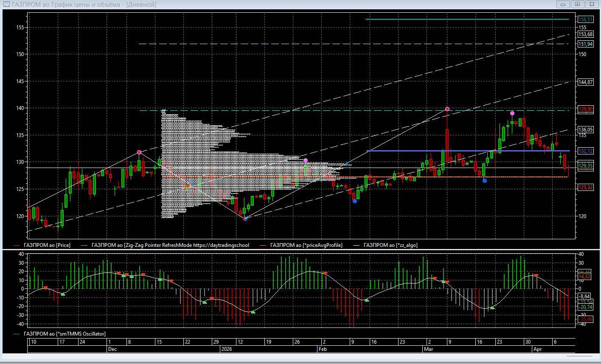Click the Apr month label on time axis
The width and height of the screenshot is (601, 364).
tap(537, 349)
